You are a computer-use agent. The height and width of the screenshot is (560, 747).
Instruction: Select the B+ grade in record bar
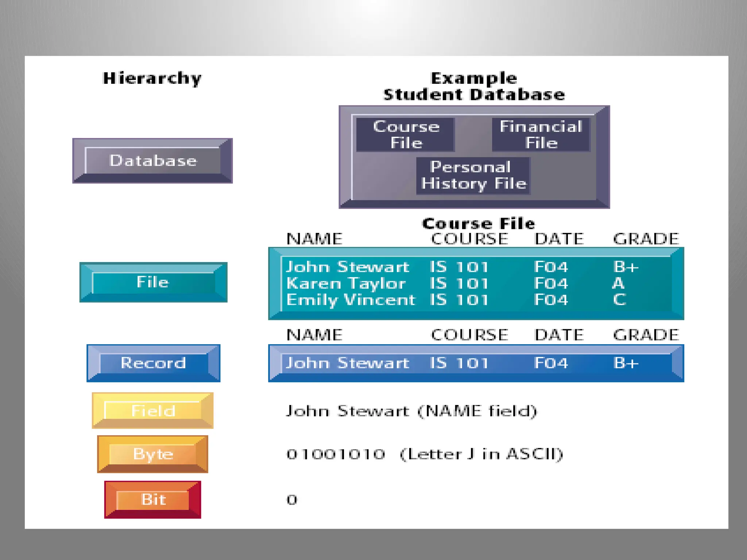click(626, 363)
